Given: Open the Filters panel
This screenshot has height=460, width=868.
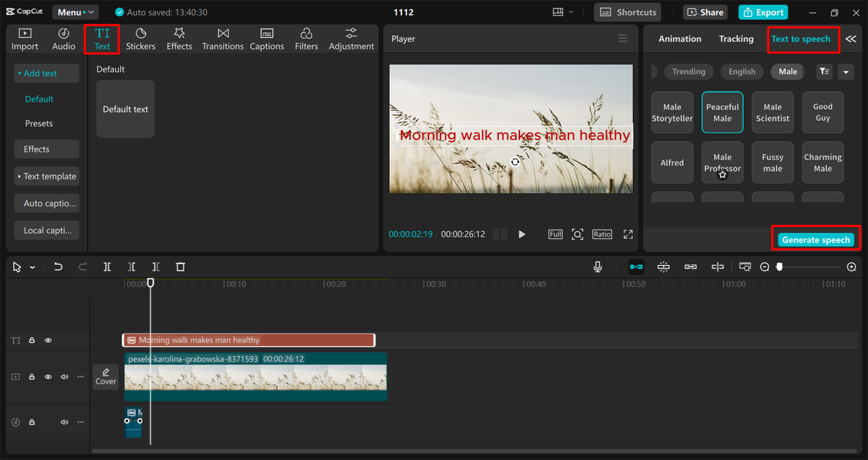Looking at the screenshot, I should 306,39.
